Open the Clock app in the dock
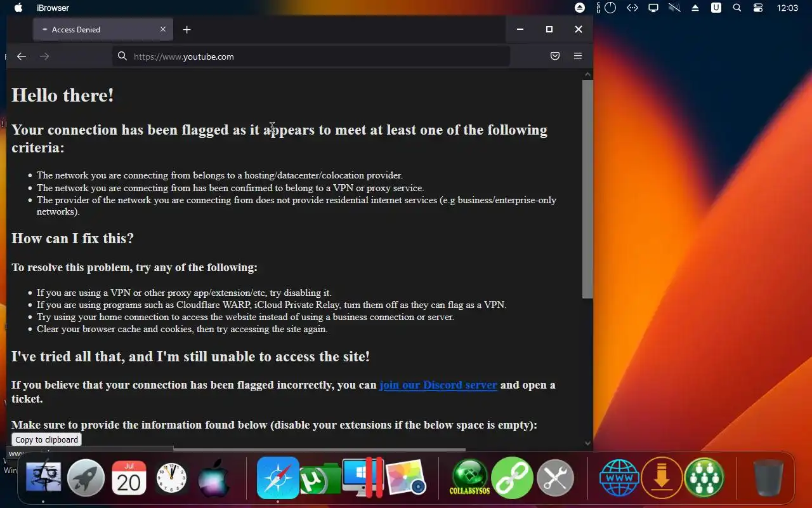The height and width of the screenshot is (508, 812). pyautogui.click(x=171, y=478)
